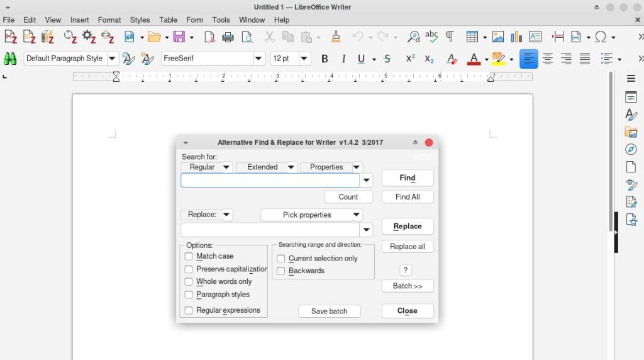Screen dimensions: 644x360
Task: Open Find & Replace magnifier icon
Action: tap(413, 37)
